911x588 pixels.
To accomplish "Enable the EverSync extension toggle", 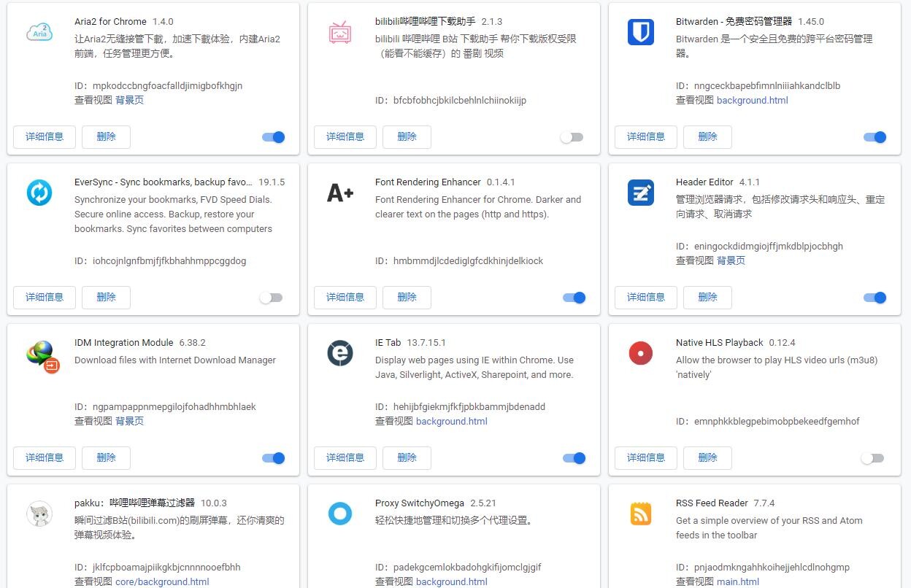I will 271,298.
